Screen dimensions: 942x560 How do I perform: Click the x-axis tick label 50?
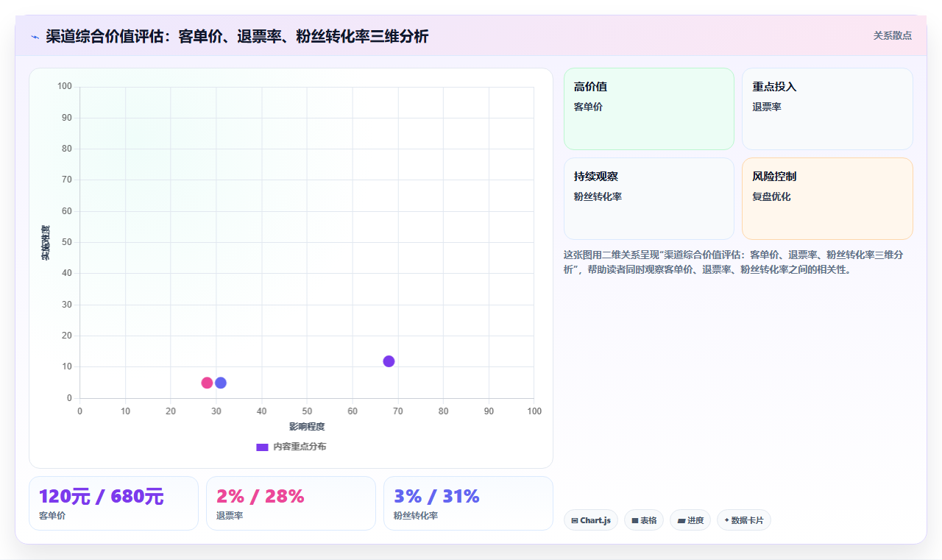point(307,411)
